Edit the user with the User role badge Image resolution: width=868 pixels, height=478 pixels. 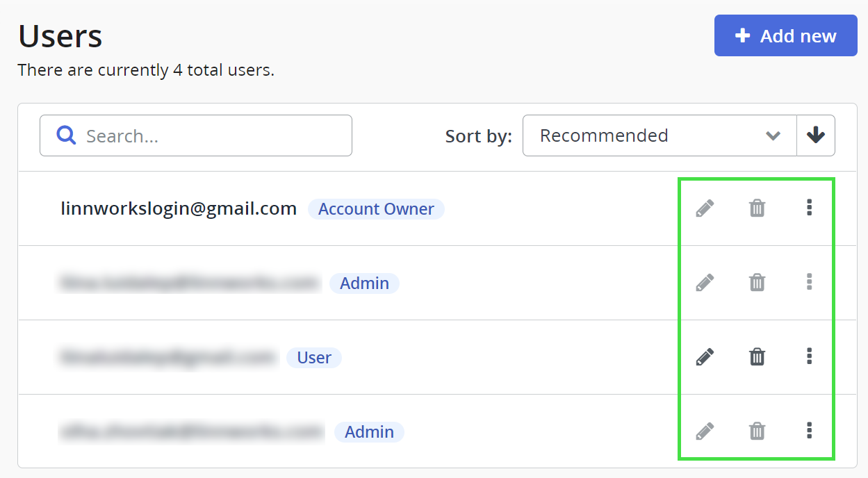705,357
